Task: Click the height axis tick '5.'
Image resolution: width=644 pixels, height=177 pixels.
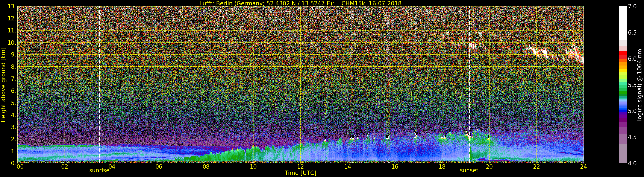Action: click(x=14, y=103)
